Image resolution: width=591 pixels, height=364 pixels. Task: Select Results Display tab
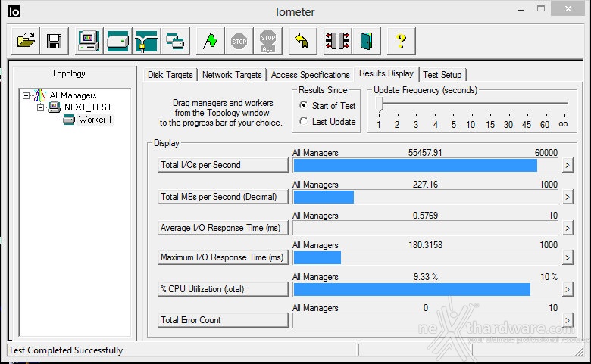386,73
